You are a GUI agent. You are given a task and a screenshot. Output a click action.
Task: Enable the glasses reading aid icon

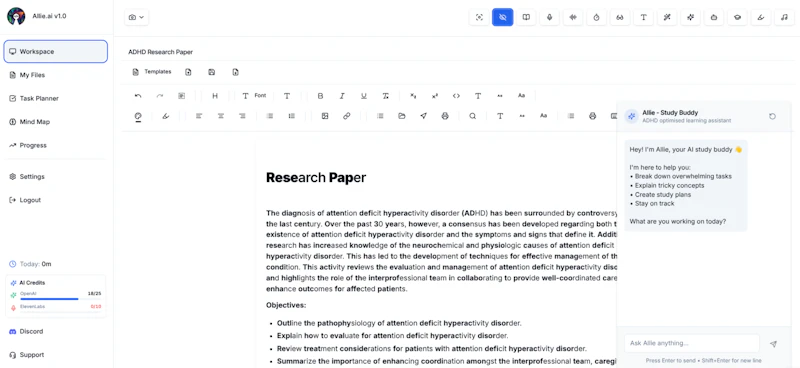pyautogui.click(x=620, y=17)
